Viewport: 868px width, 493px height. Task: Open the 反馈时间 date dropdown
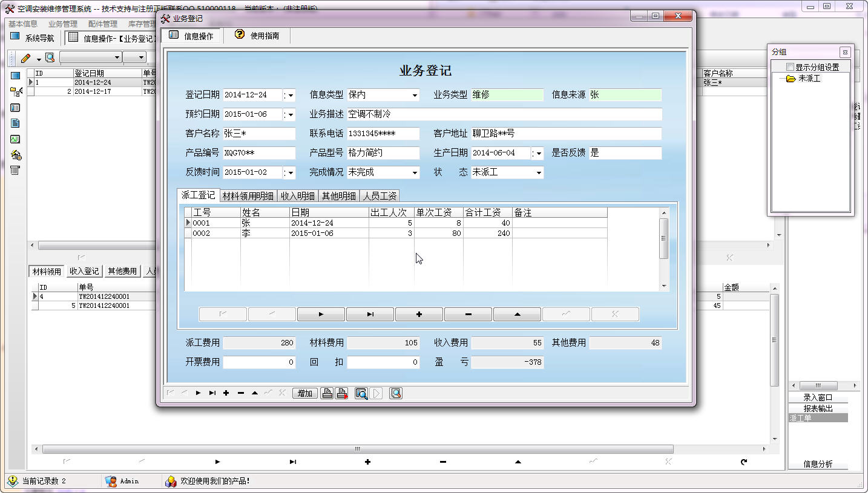click(x=289, y=172)
